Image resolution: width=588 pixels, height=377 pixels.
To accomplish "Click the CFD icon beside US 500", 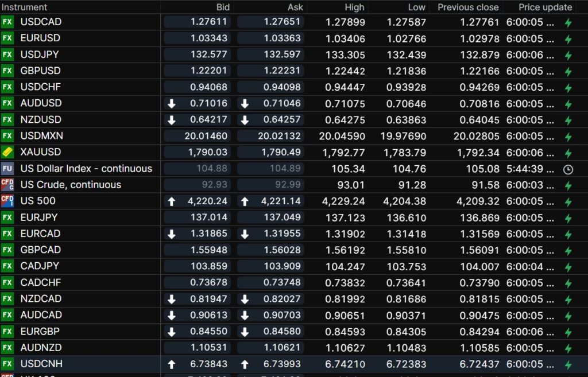I will coord(7,201).
